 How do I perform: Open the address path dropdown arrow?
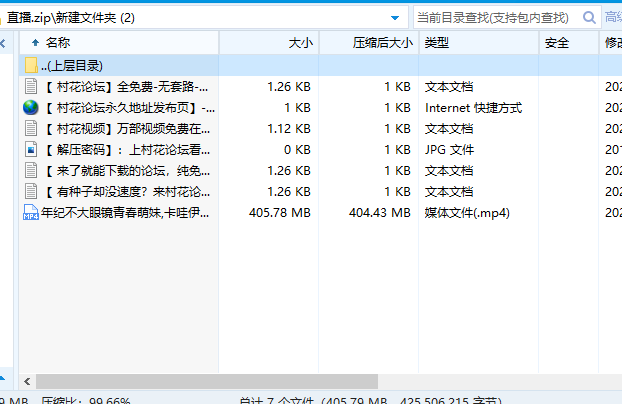(396, 17)
